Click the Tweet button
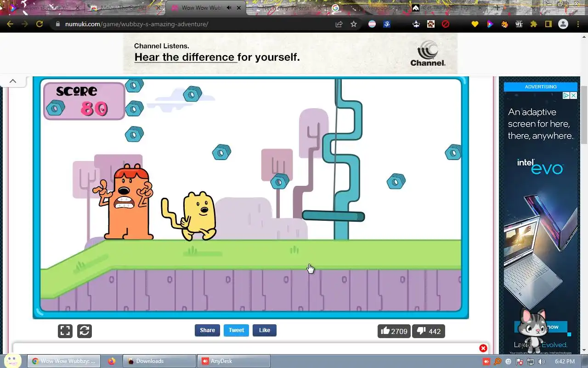The height and width of the screenshot is (368, 588). 236,330
